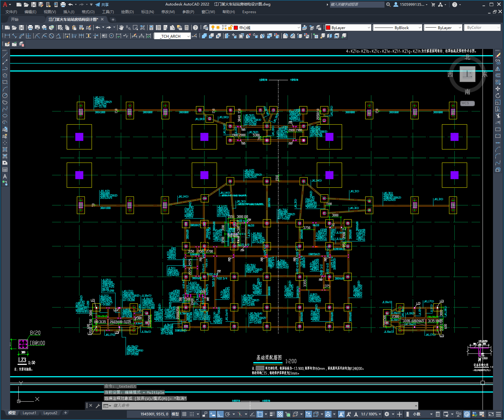The height and width of the screenshot is (420, 504).
Task: Click the 共享 share button
Action: pyautogui.click(x=102, y=5)
